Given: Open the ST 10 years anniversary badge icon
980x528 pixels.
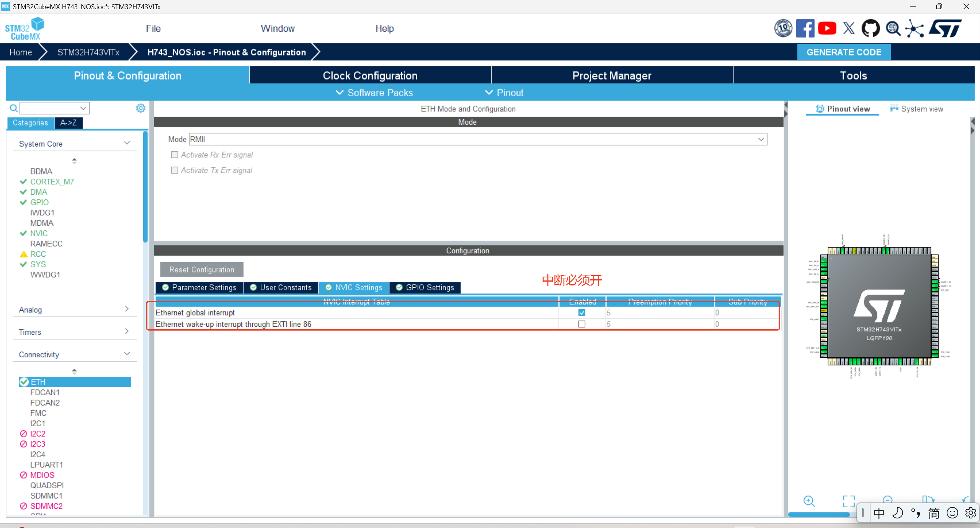Looking at the screenshot, I should [783, 28].
